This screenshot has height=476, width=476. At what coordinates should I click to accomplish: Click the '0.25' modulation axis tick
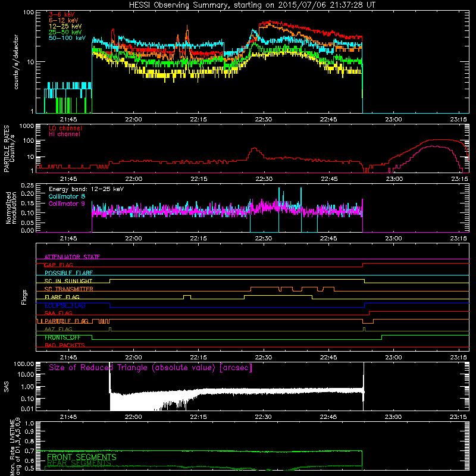pos(27,186)
